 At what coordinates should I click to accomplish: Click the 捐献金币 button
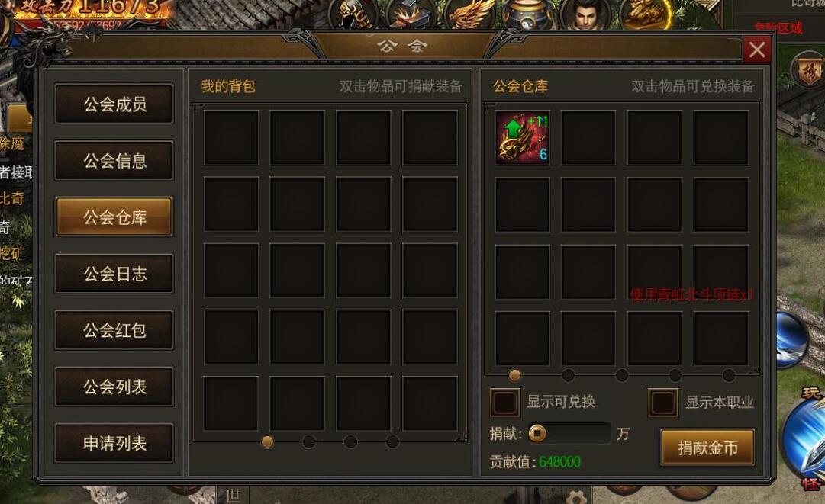707,448
